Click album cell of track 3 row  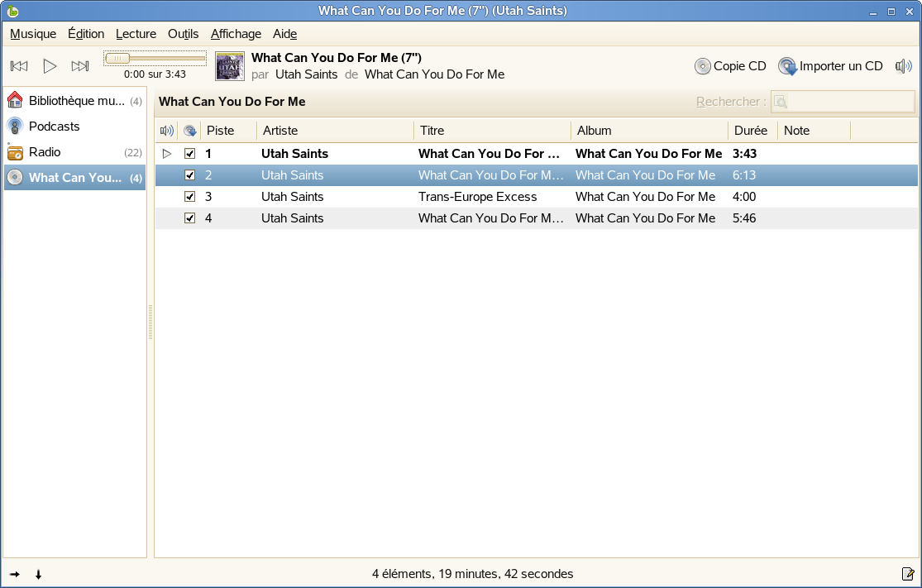click(x=645, y=196)
